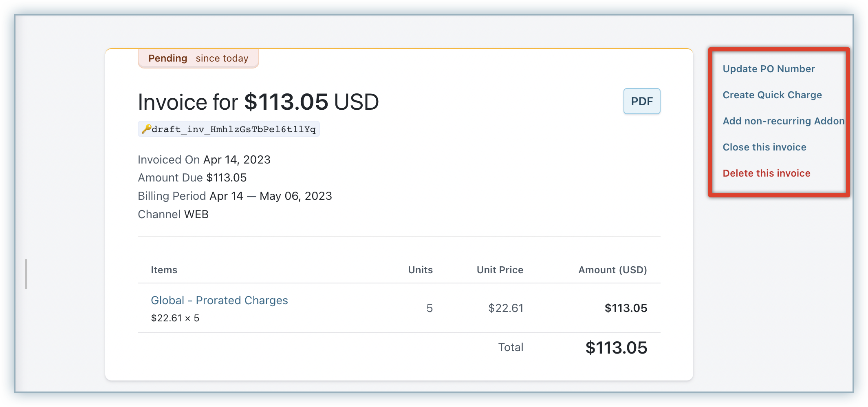Click the Units column header
Screen dimensions: 868x407
420,270
